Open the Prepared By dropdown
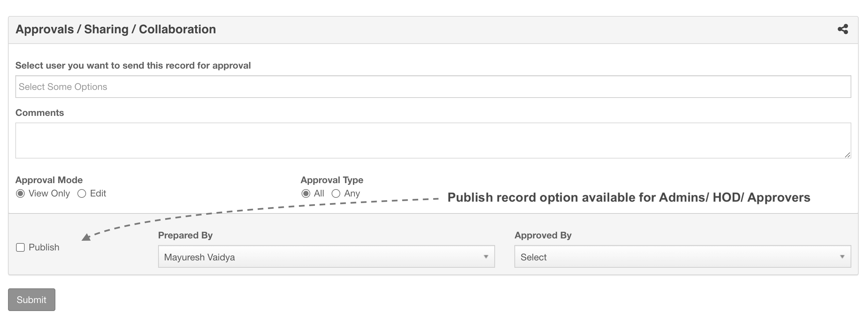The image size is (868, 317). 326,256
